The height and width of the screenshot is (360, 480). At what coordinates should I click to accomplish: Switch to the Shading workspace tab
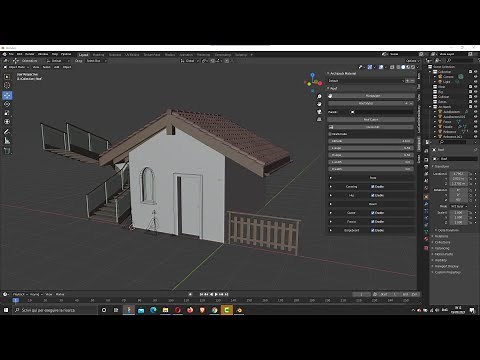pyautogui.click(x=170, y=55)
